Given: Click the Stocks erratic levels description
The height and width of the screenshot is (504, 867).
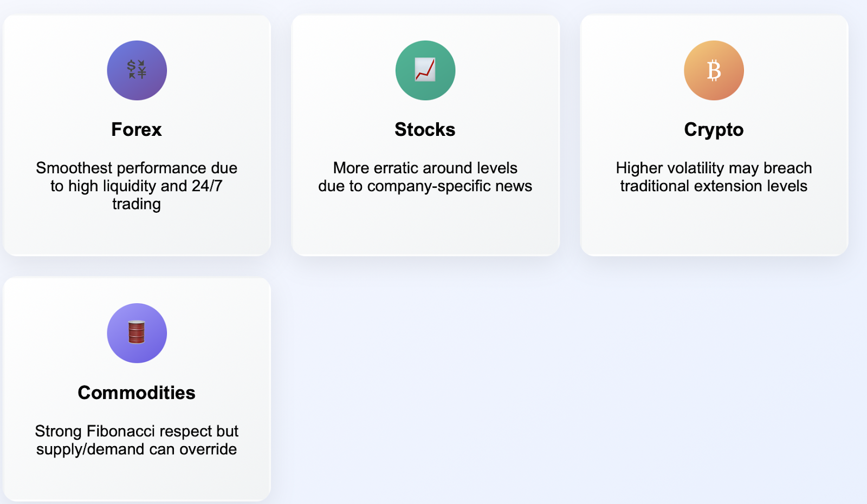Looking at the screenshot, I should pyautogui.click(x=425, y=177).
